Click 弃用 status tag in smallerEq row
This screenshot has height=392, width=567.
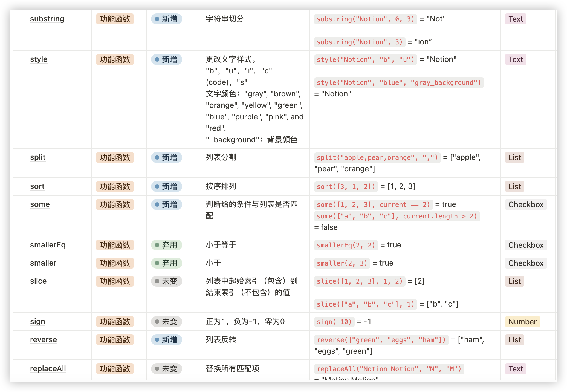pos(166,245)
